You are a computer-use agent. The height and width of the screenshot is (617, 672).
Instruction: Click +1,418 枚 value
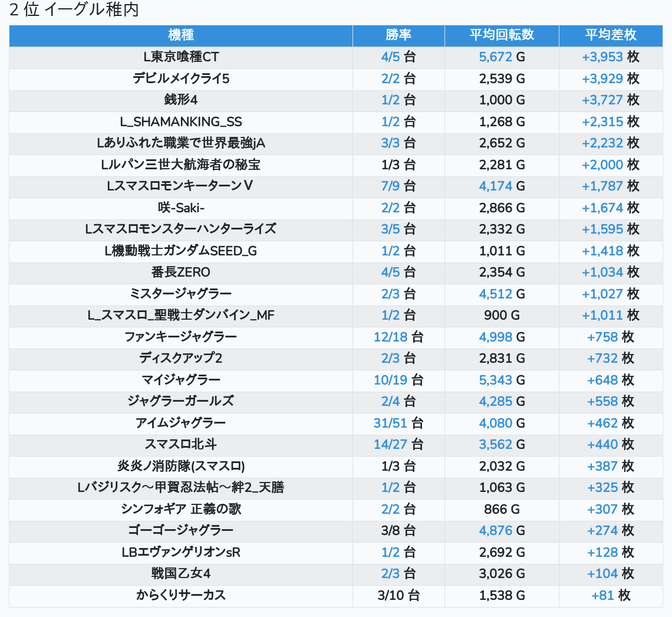(x=611, y=251)
